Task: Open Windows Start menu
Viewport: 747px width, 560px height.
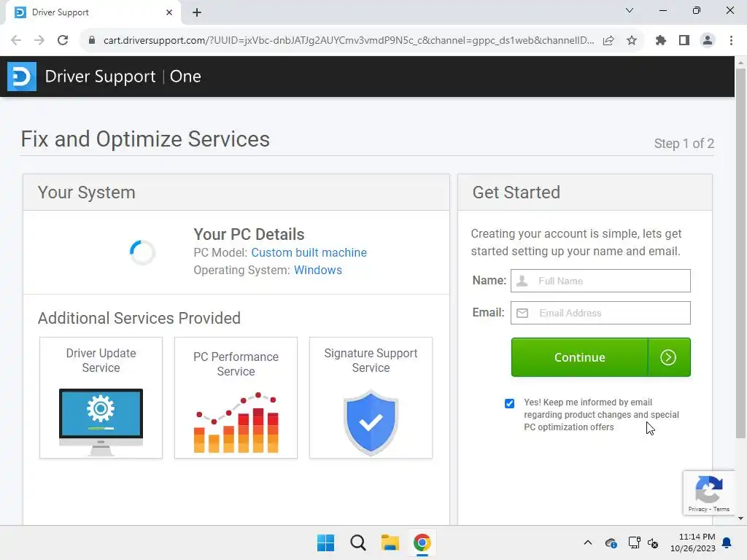Action: pos(326,542)
